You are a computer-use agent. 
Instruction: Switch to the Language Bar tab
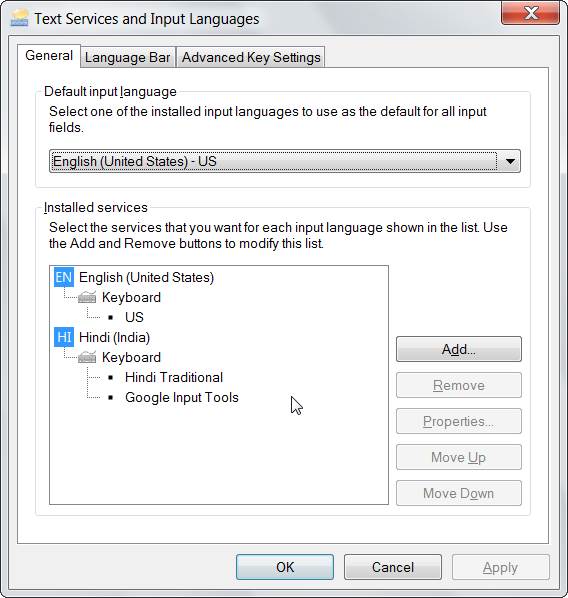coord(127,58)
